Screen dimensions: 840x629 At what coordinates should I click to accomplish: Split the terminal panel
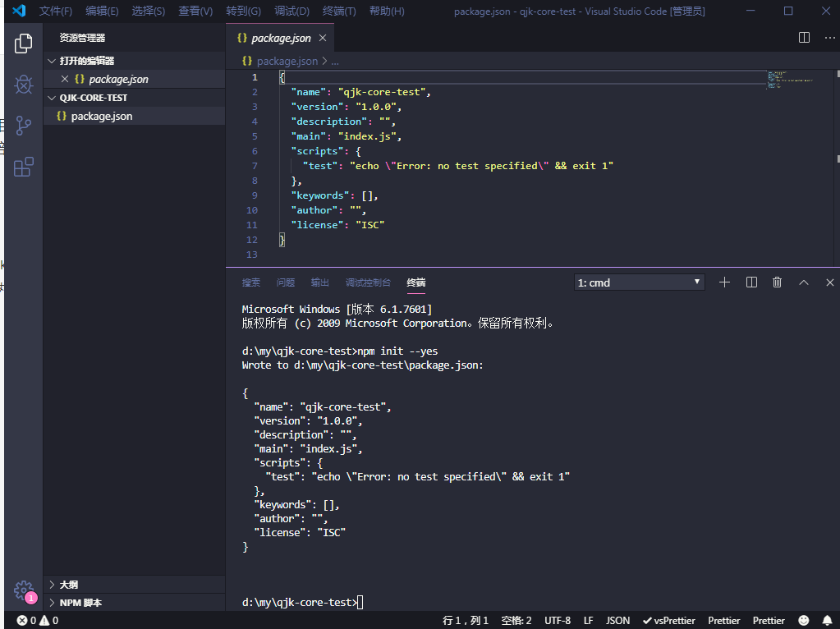coord(751,282)
